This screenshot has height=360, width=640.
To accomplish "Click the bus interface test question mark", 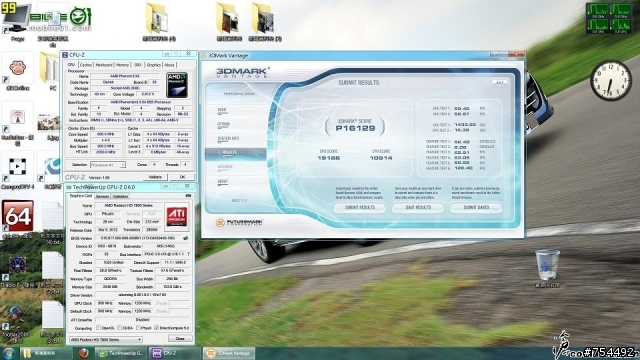I will click(x=188, y=254).
